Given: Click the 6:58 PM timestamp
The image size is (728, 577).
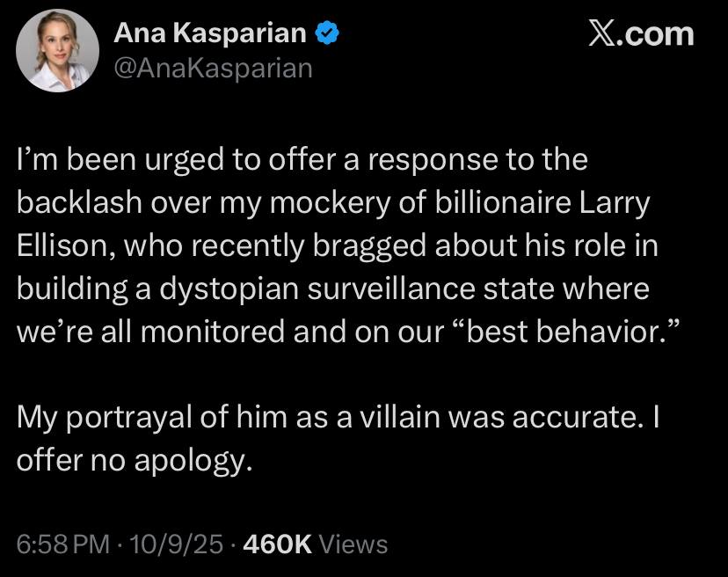Looking at the screenshot, I should click(55, 544).
